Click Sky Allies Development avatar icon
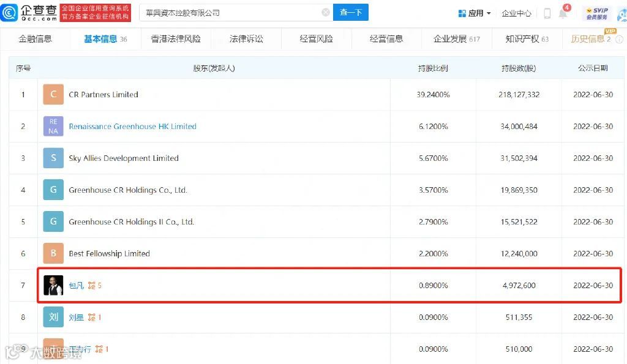This screenshot has width=627, height=364. pyautogui.click(x=53, y=158)
